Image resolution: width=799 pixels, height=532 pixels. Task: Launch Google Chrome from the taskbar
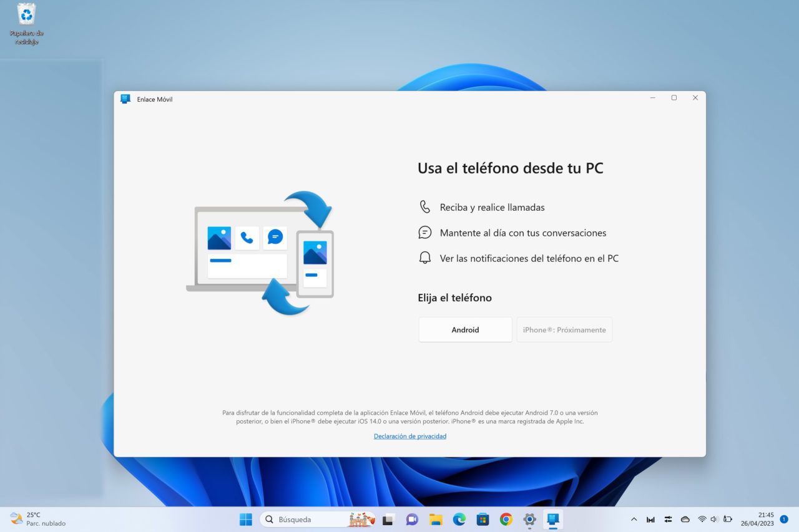pos(506,519)
